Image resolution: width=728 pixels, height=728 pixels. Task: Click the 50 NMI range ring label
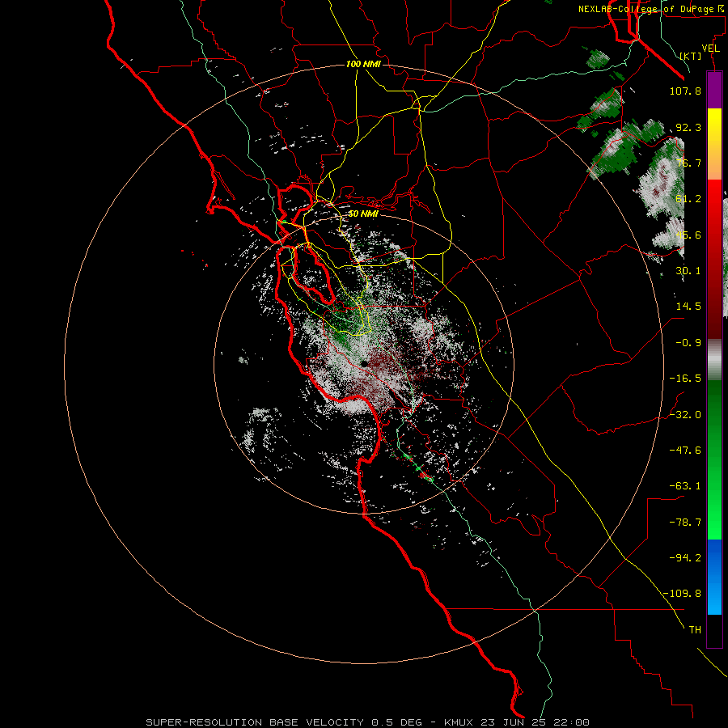click(363, 214)
